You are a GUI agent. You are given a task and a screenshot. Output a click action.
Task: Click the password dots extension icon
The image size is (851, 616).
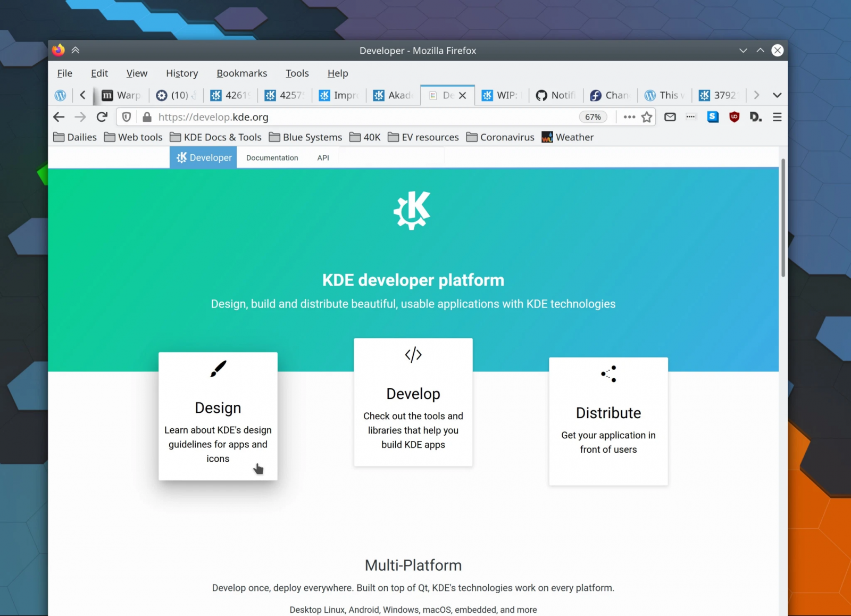pos(691,117)
